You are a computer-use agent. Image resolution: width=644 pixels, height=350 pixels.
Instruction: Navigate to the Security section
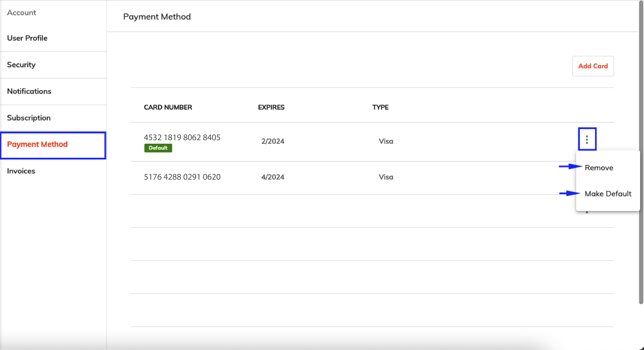[x=21, y=65]
